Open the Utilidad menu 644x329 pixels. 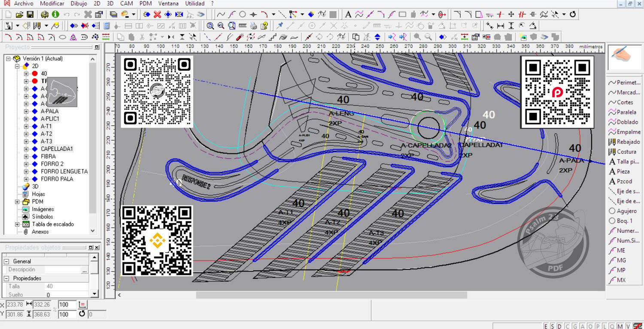click(x=195, y=3)
